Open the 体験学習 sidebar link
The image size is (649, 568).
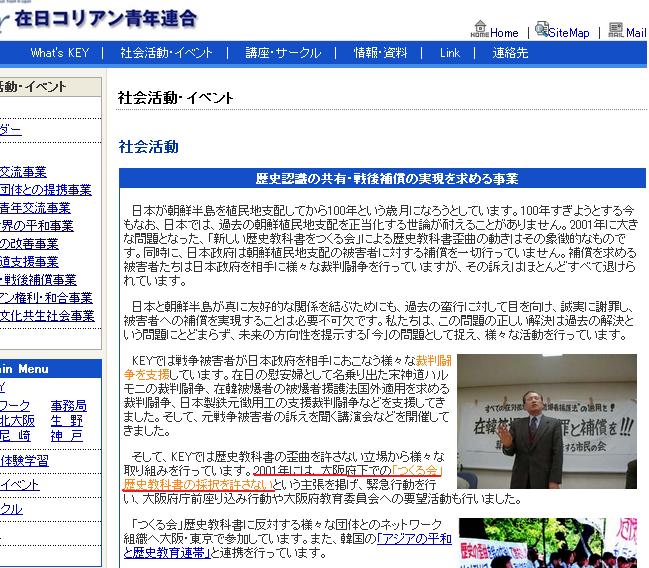24,461
